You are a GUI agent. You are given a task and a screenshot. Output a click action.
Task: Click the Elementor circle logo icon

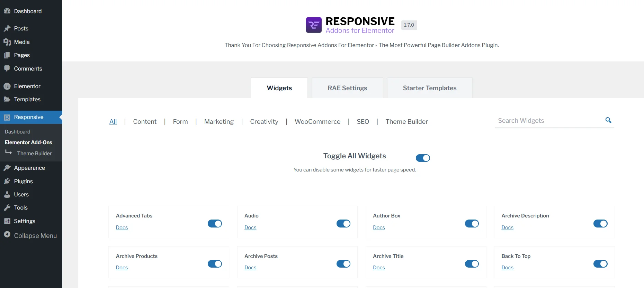pos(7,86)
